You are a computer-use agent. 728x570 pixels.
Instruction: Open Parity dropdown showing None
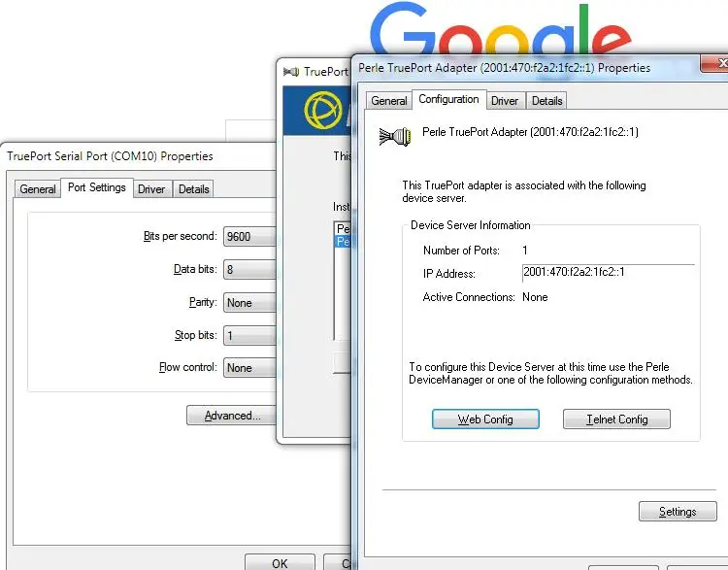tap(249, 302)
